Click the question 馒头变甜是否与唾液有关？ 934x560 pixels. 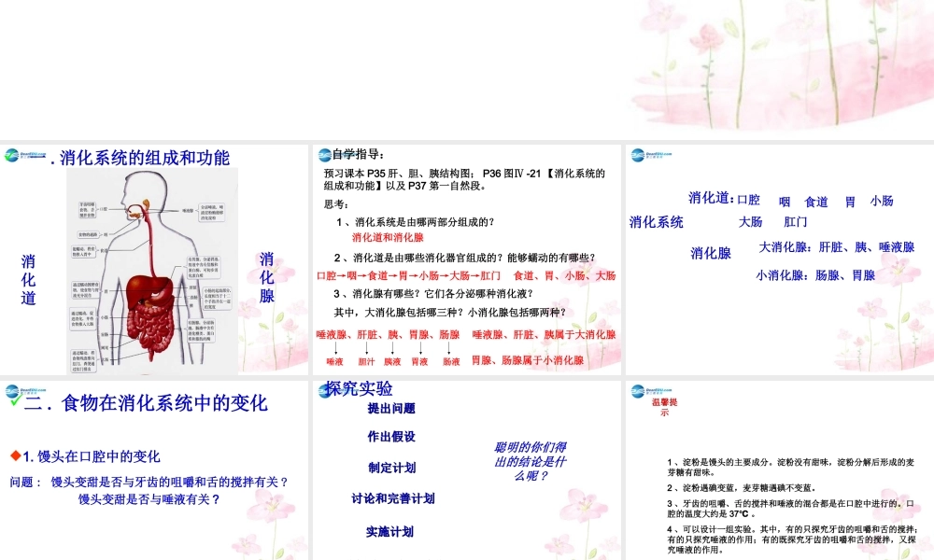coord(149,499)
